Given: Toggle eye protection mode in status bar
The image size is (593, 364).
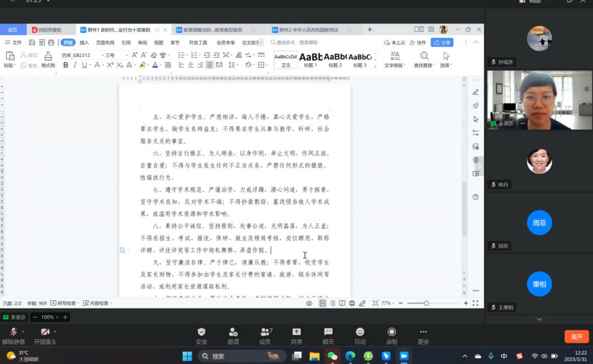Looking at the screenshot, I should (x=309, y=303).
